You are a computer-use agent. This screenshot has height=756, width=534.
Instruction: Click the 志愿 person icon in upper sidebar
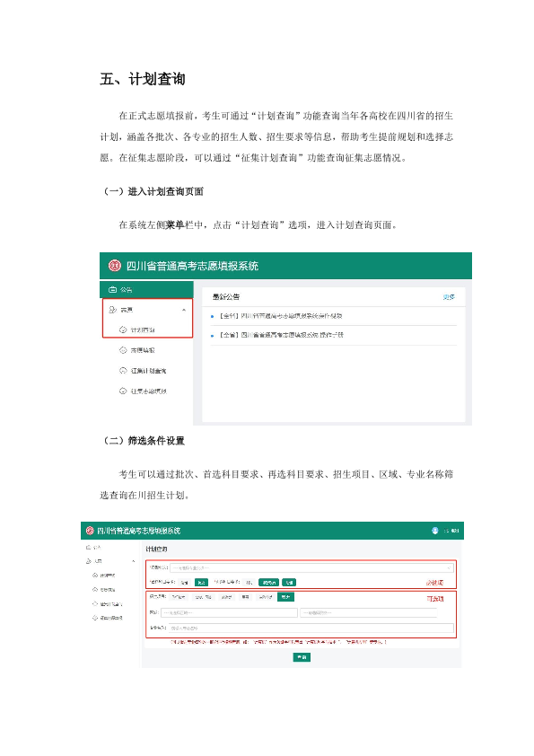click(x=113, y=310)
